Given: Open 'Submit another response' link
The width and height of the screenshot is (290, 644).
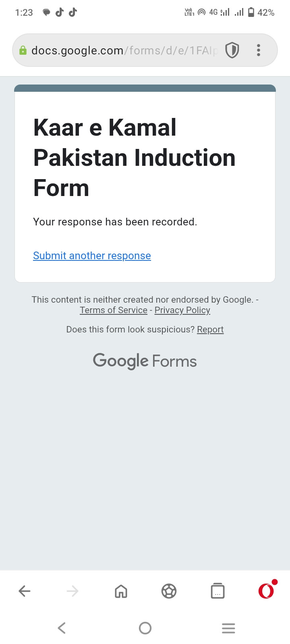Looking at the screenshot, I should click(x=92, y=256).
